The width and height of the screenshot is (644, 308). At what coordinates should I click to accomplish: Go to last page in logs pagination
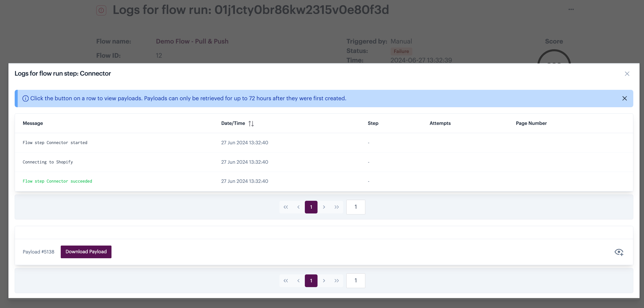[336, 207]
